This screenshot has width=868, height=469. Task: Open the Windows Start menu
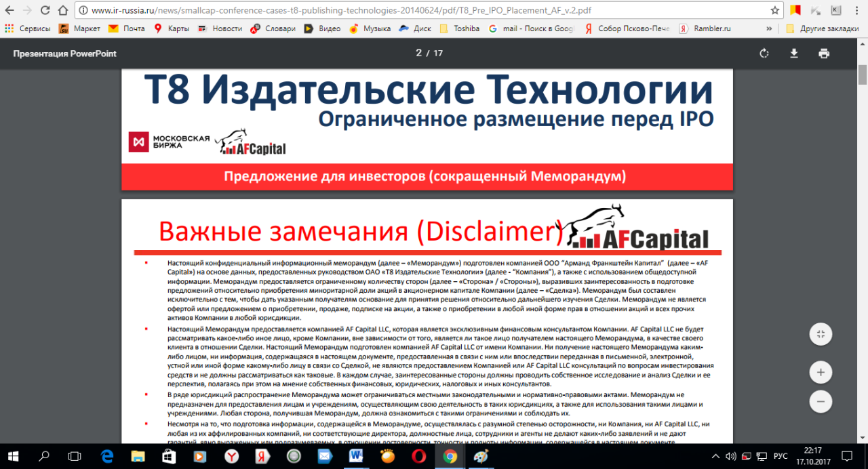[x=12, y=456]
